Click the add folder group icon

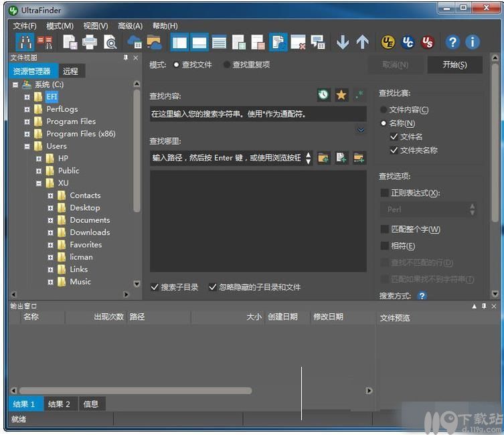tap(359, 158)
